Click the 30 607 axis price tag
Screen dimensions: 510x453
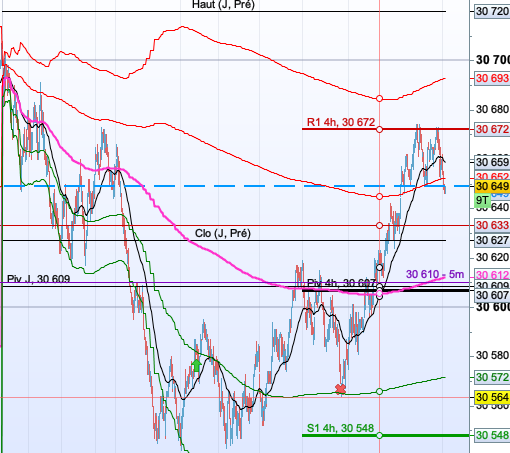(492, 295)
